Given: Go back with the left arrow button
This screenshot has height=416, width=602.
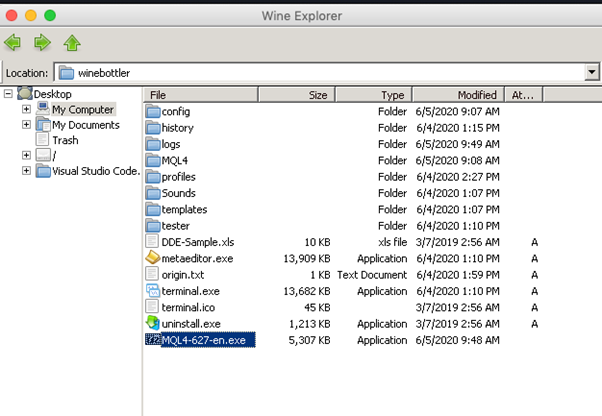Looking at the screenshot, I should [x=12, y=42].
